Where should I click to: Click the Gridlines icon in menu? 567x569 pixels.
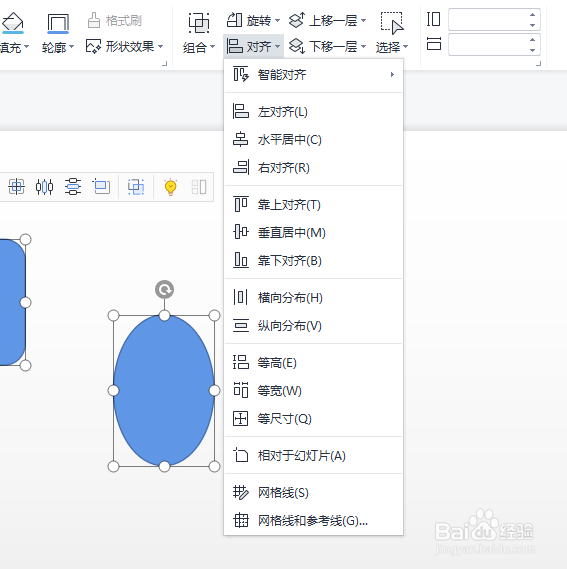point(241,492)
